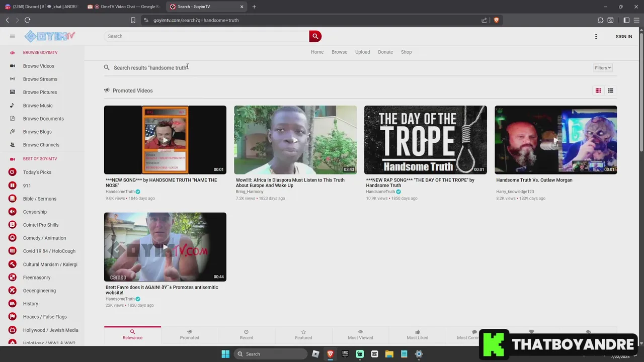The height and width of the screenshot is (362, 644).
Task: Click Today's Picks category icon
Action: point(13,172)
